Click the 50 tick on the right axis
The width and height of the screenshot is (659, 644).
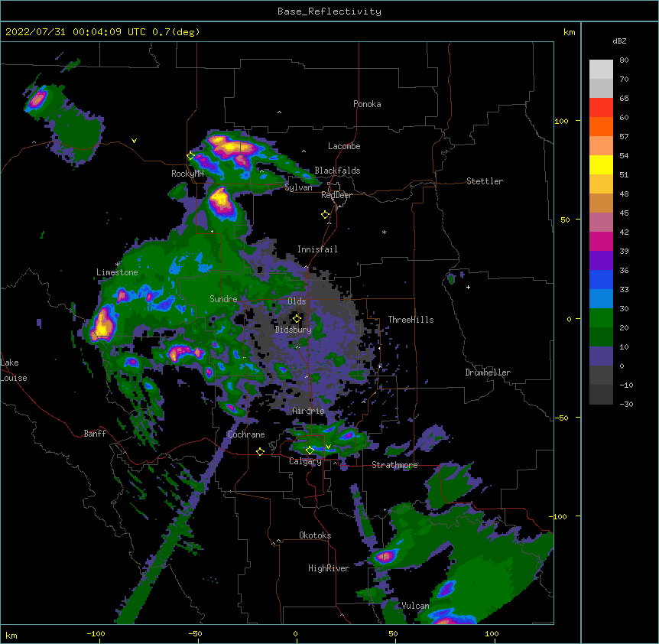tap(565, 220)
